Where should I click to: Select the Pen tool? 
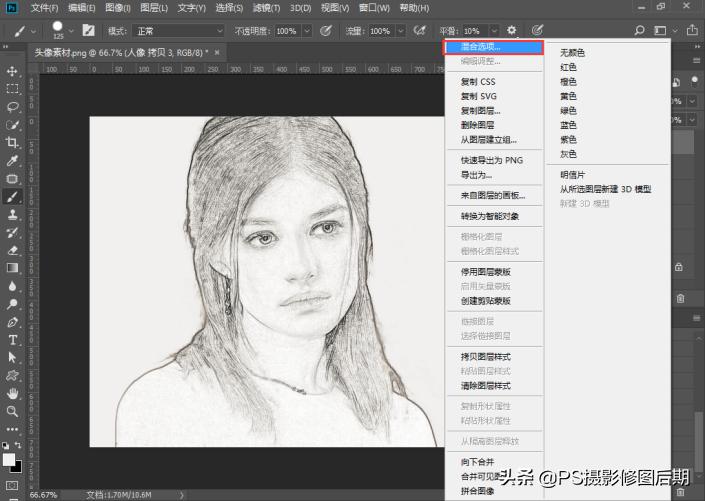(12, 322)
